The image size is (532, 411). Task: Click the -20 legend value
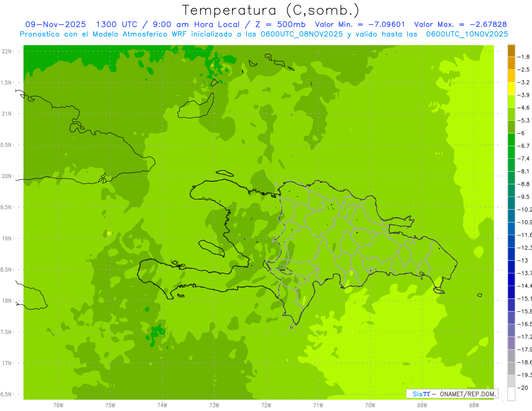click(523, 388)
